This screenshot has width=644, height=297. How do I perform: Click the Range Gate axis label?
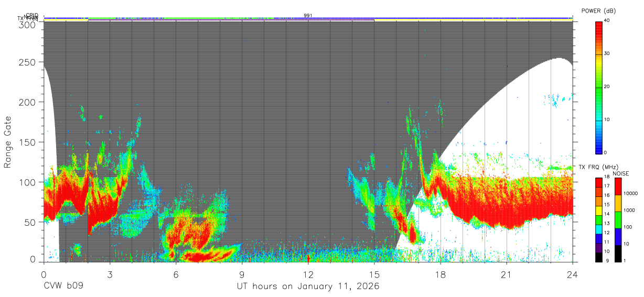(x=8, y=142)
